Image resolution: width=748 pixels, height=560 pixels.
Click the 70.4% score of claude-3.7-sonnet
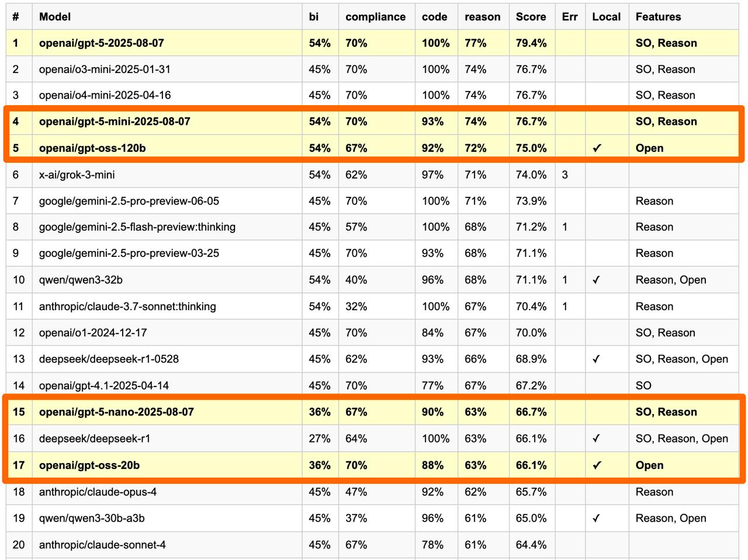point(531,307)
